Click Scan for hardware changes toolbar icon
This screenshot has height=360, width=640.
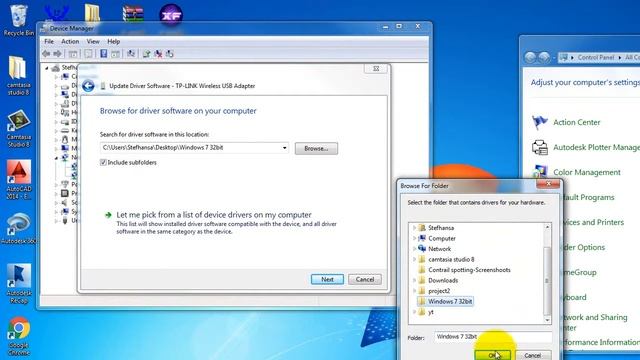click(131, 53)
